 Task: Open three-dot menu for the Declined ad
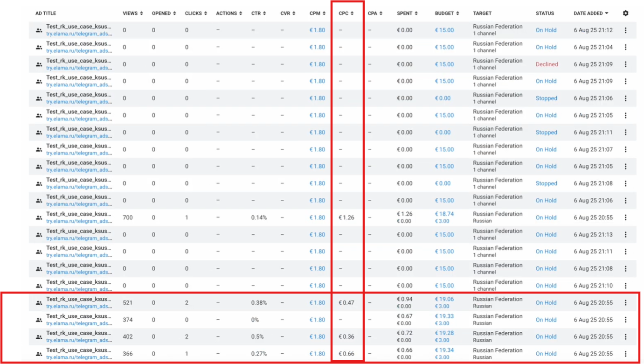point(625,64)
